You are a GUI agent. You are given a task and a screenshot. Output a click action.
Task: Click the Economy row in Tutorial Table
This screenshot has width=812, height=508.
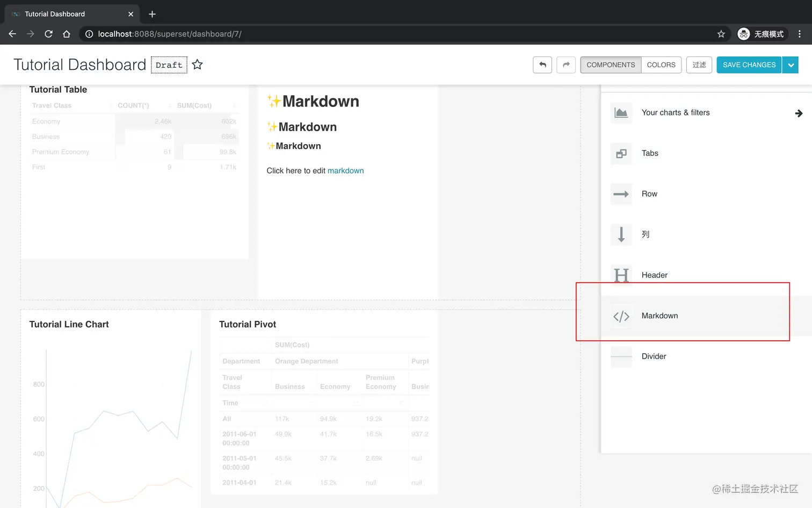(x=134, y=121)
